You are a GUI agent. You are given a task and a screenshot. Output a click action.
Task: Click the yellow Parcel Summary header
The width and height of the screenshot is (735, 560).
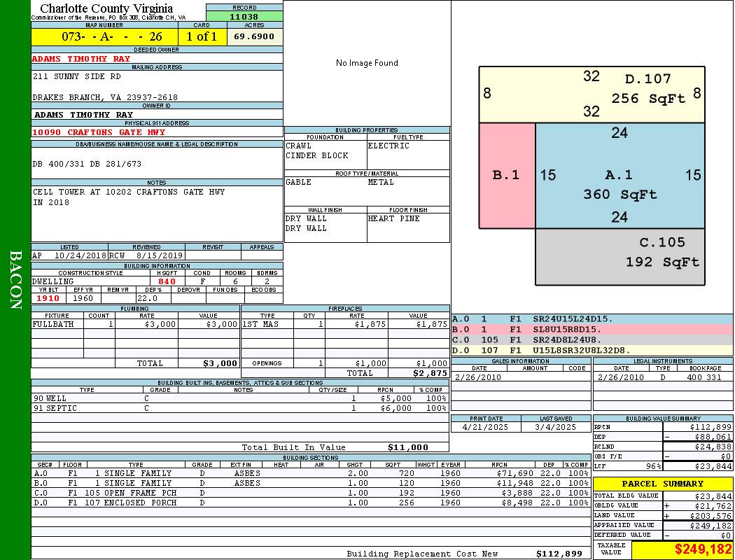coord(662,484)
